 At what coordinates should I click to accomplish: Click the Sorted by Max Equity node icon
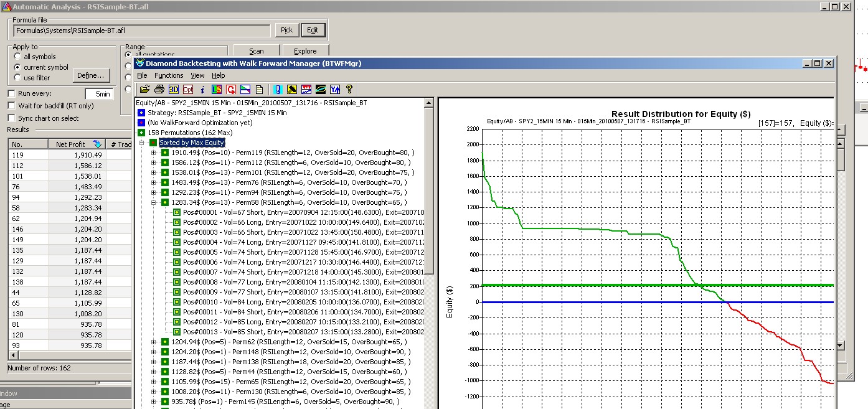tap(153, 143)
